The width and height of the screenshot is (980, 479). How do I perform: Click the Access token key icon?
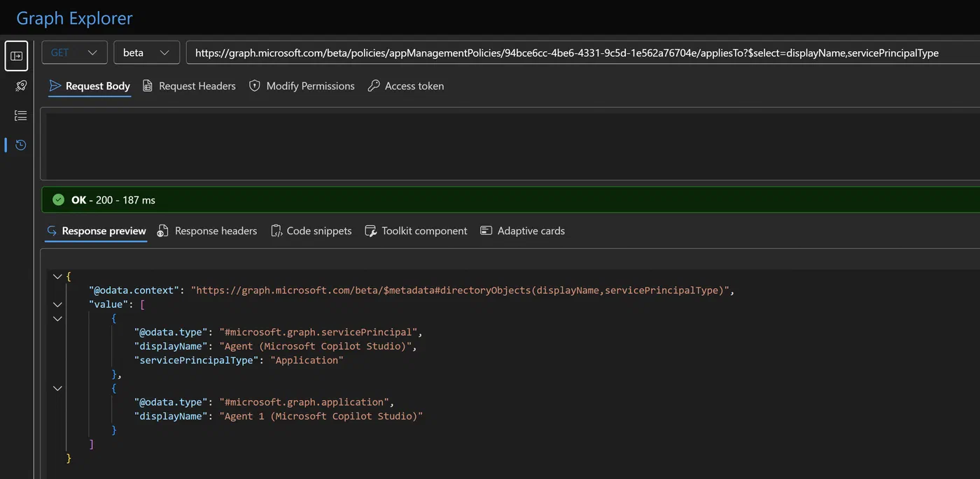click(x=374, y=86)
